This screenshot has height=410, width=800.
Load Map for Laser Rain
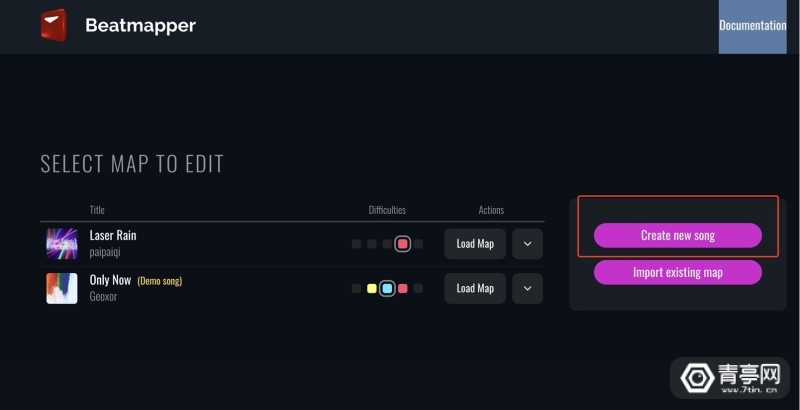click(475, 244)
